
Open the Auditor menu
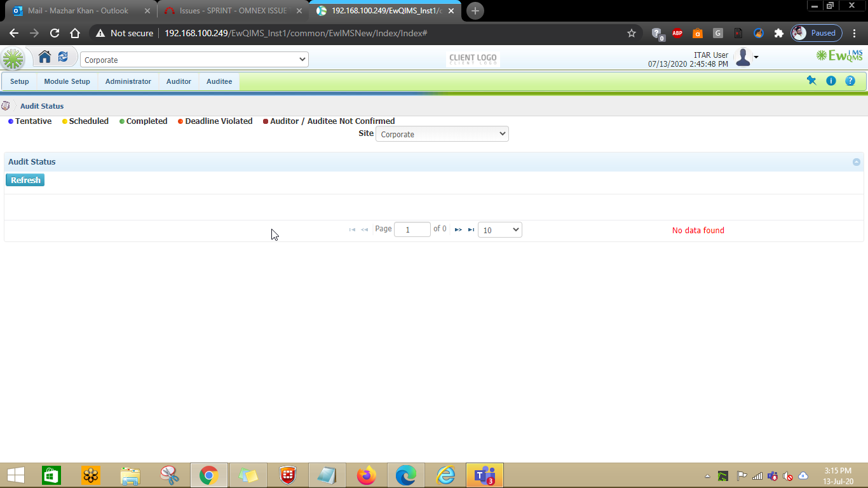point(179,81)
